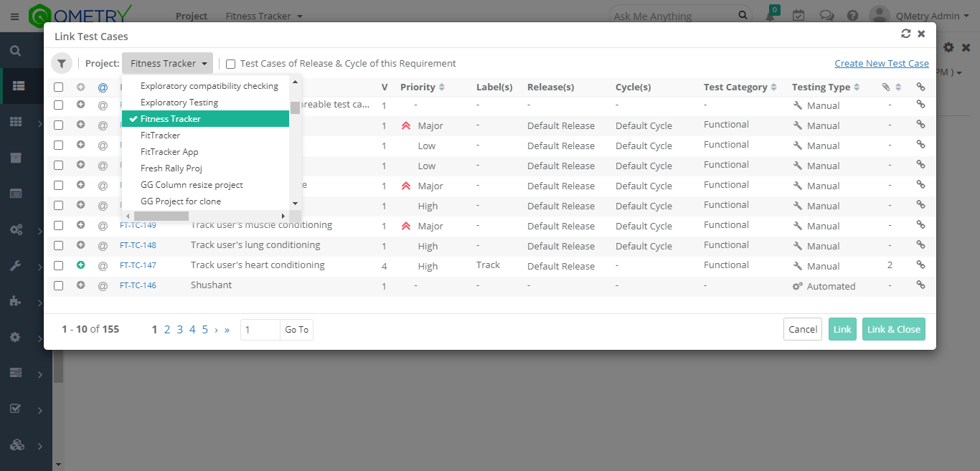
Task: Click the gear settings icon behind dialog
Action: click(x=948, y=47)
